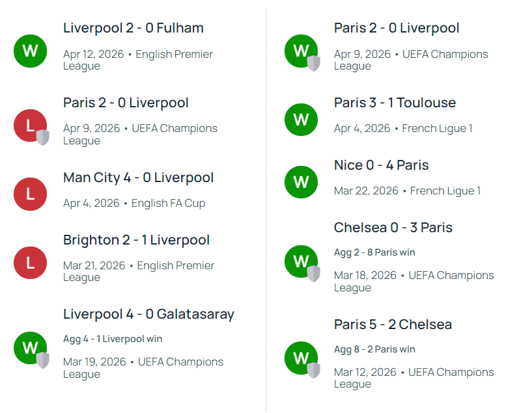Viewport: 532px width, 413px height.
Task: Open the Liverpool 2 - 0 Fulham match
Action: [x=133, y=28]
